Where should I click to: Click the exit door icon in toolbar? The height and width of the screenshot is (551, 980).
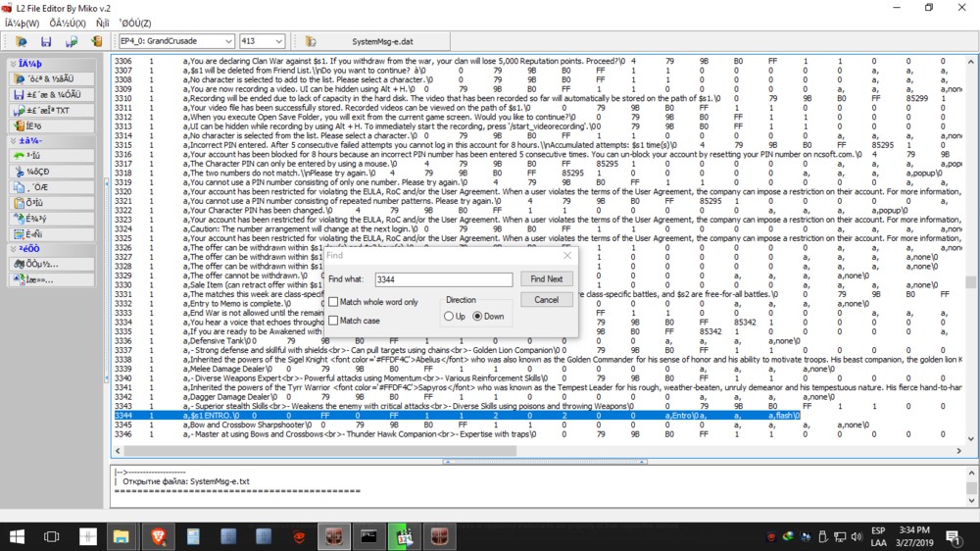tap(96, 42)
